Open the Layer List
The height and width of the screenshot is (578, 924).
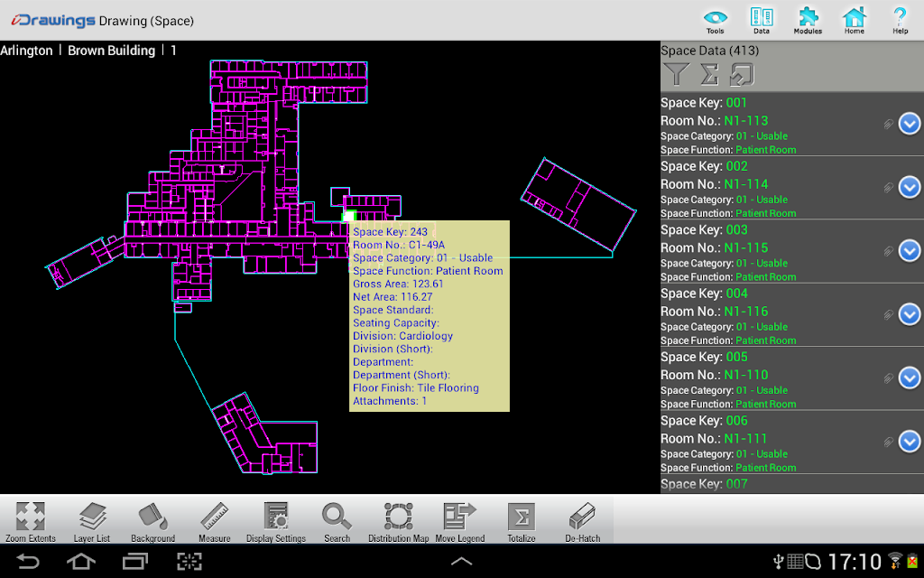pyautogui.click(x=92, y=522)
